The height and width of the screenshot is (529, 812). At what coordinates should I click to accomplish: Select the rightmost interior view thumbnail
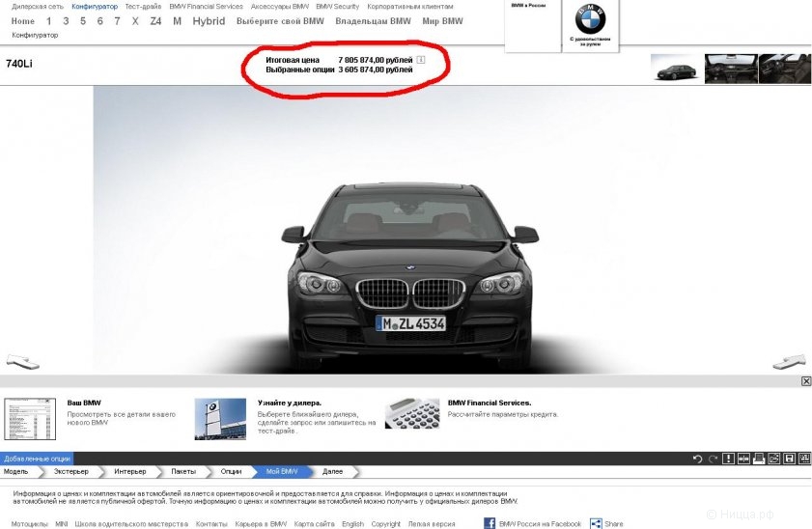(x=784, y=69)
